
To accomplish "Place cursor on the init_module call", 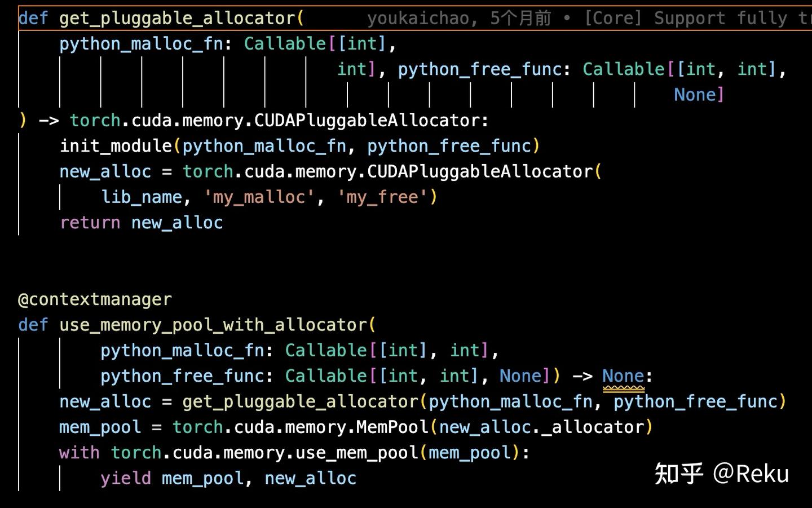I will [x=116, y=146].
